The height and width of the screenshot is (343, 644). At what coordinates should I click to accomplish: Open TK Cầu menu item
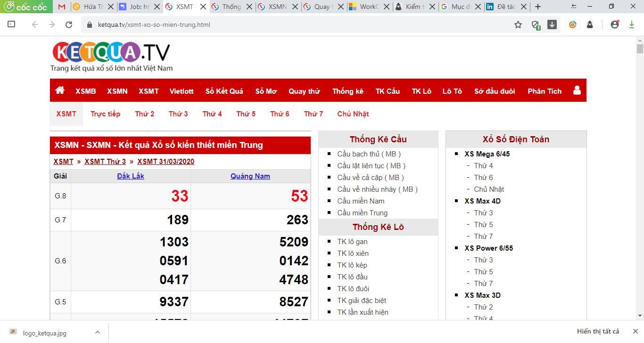(388, 91)
